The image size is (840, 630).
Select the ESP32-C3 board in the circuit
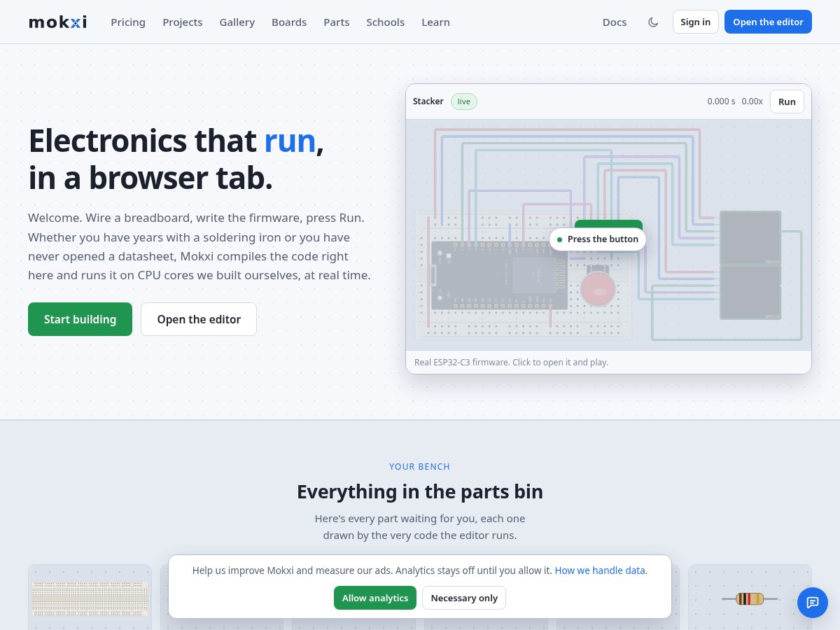pyautogui.click(x=498, y=275)
